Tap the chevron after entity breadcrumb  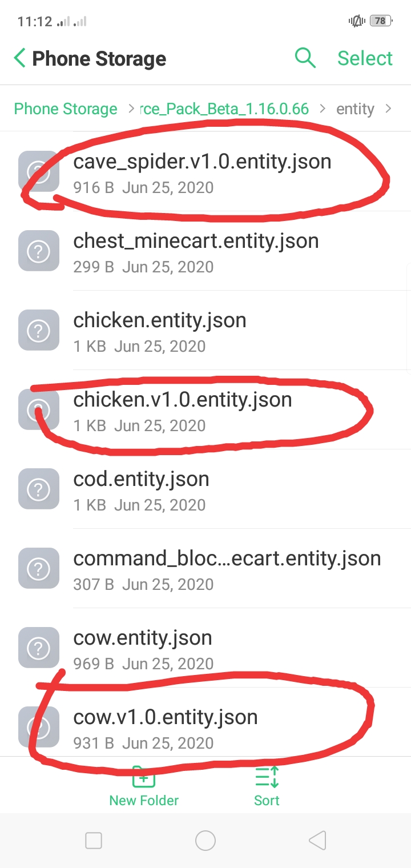pyautogui.click(x=389, y=108)
